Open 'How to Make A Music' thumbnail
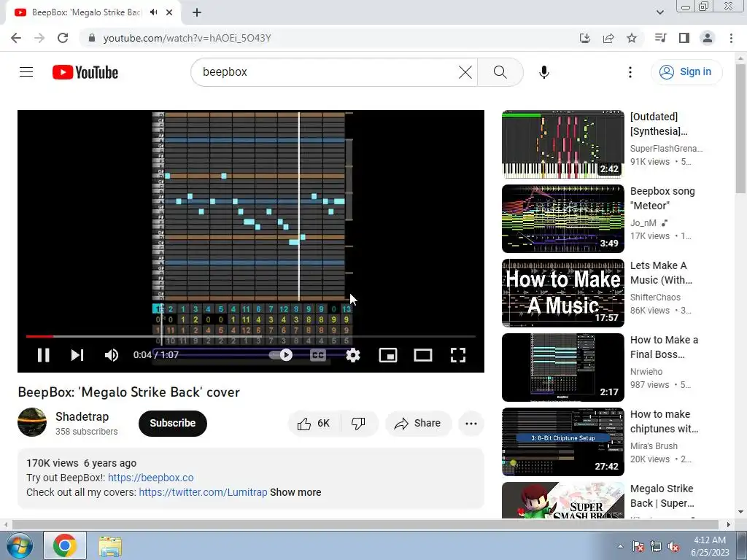The image size is (747, 560). click(x=562, y=293)
